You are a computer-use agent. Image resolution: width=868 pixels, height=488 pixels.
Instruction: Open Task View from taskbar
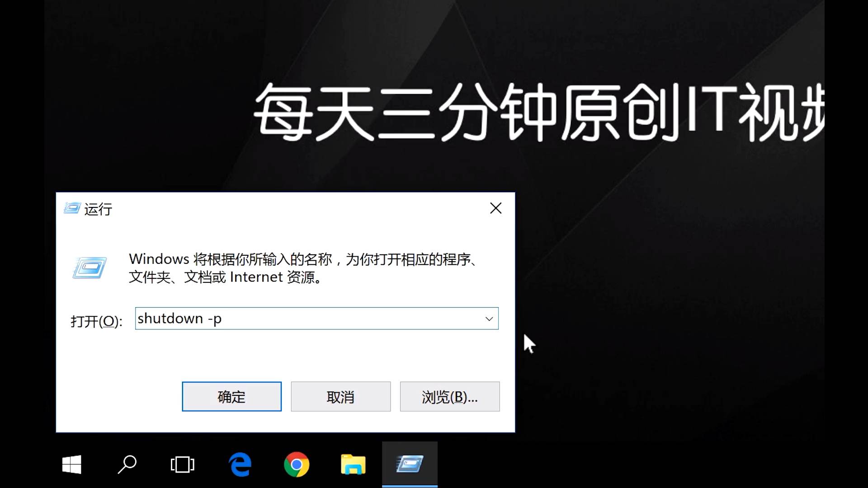click(x=182, y=465)
